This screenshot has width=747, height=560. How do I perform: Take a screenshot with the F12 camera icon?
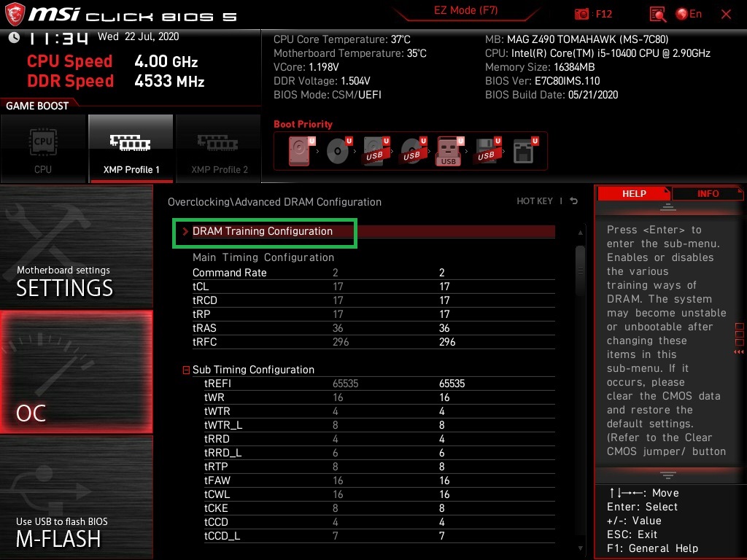581,15
